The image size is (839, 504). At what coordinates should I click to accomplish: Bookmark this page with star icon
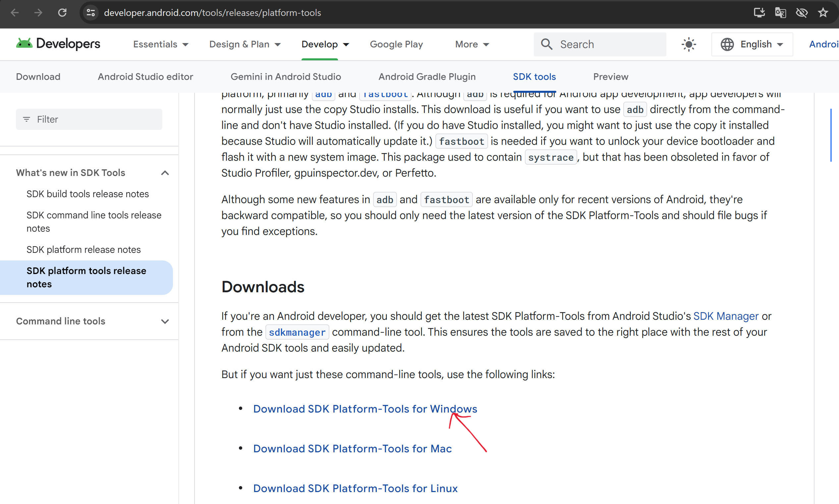point(823,13)
